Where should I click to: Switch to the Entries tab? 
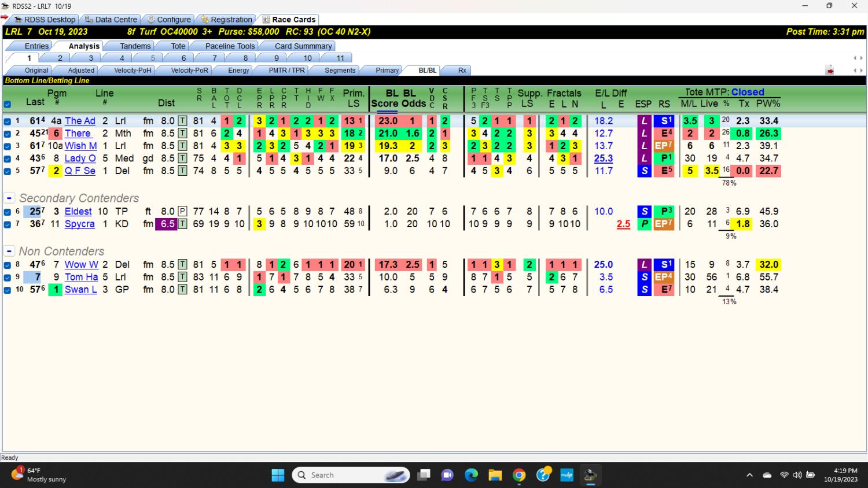pos(36,46)
